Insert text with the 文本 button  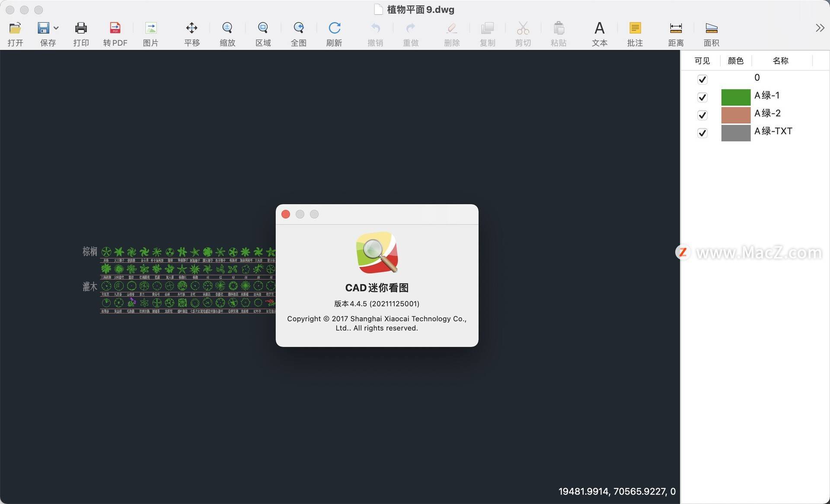click(x=599, y=33)
